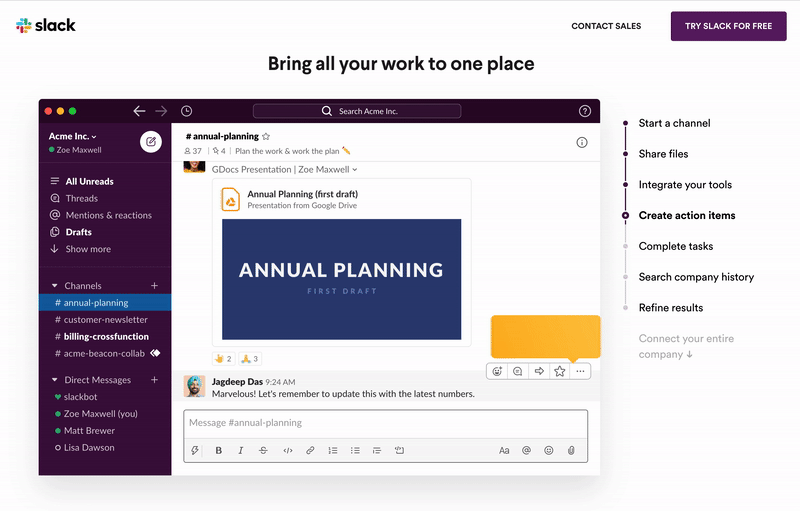Screen dimensions: 800x511
Task: Click the Message #annual-planning input field
Action: click(385, 423)
